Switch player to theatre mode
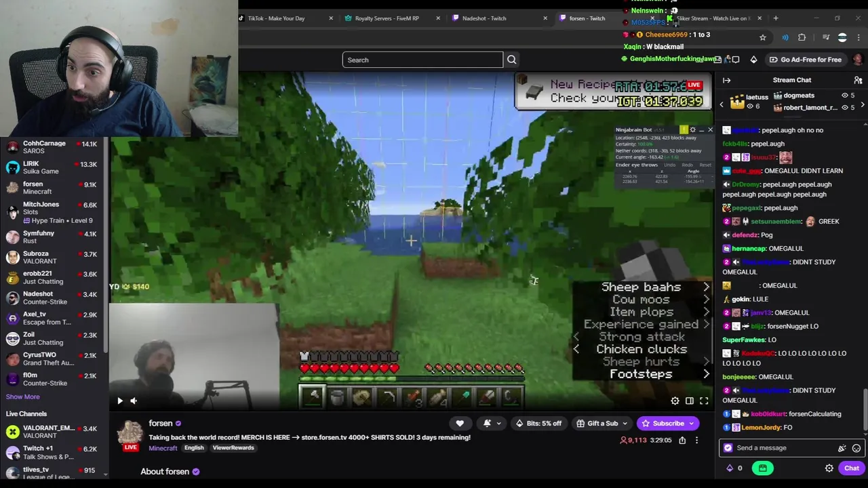Screen dimensions: 868x488 690,401
